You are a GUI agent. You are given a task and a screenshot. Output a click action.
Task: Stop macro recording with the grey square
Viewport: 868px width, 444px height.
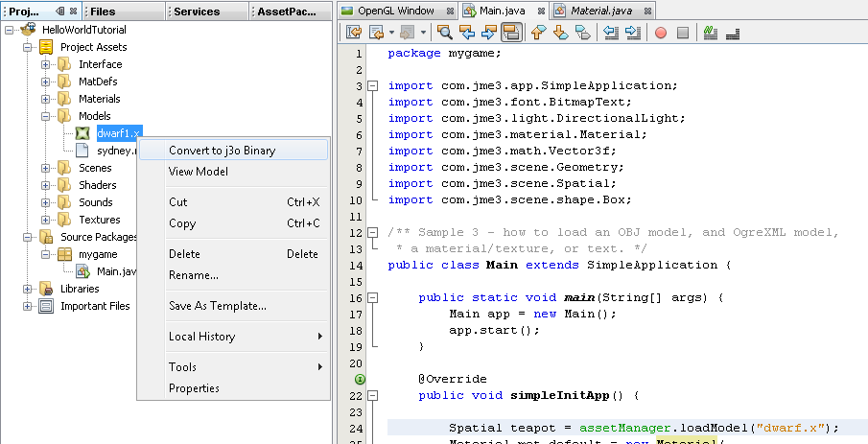(683, 33)
